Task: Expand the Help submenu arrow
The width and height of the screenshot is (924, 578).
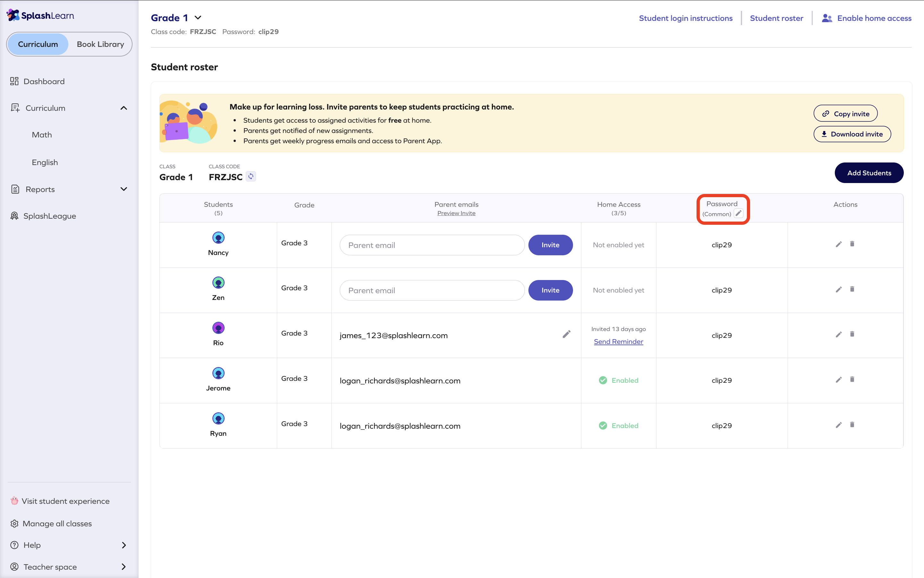Action: (x=124, y=545)
